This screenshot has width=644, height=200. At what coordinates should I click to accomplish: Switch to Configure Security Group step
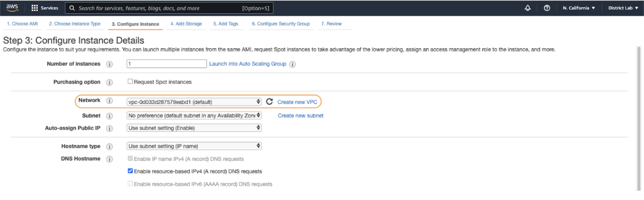tap(281, 24)
